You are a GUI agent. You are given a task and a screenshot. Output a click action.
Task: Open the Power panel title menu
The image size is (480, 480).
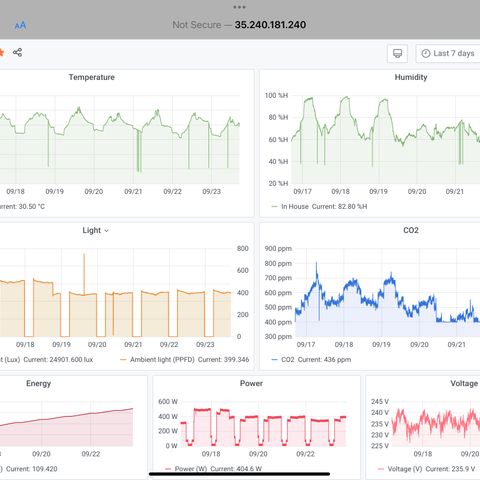[x=251, y=383]
